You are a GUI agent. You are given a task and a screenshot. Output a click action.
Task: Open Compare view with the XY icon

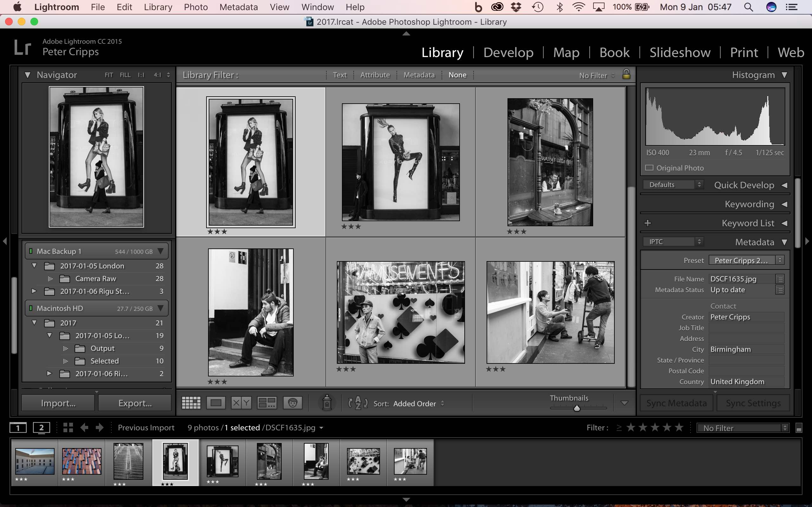tap(240, 402)
